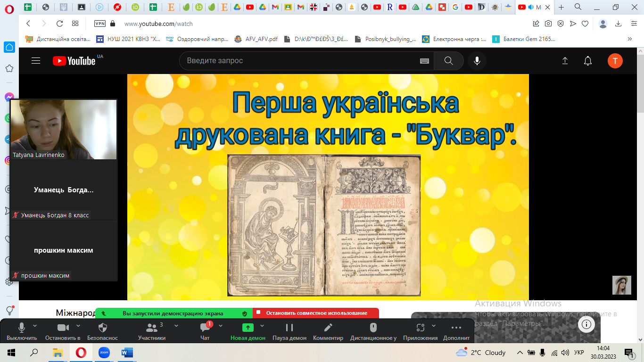Click the YouTube search magnifier button
Viewport: 644px width, 362px height.
pos(448,61)
